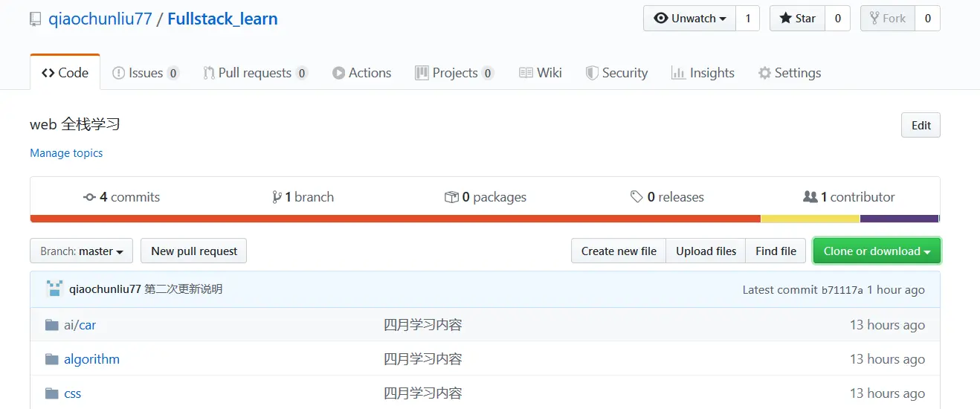Screen dimensions: 980x409
Task: Open the qiaochunliu77 owner link
Action: pyautogui.click(x=100, y=19)
